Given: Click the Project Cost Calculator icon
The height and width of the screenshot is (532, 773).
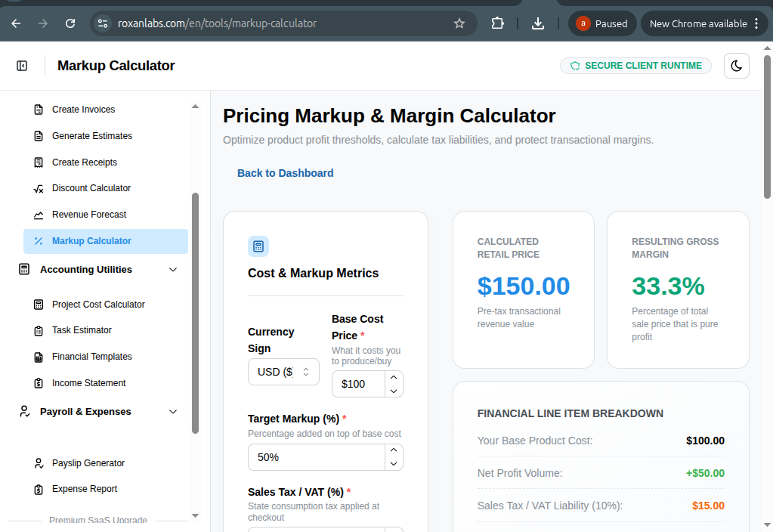Looking at the screenshot, I should tap(39, 305).
